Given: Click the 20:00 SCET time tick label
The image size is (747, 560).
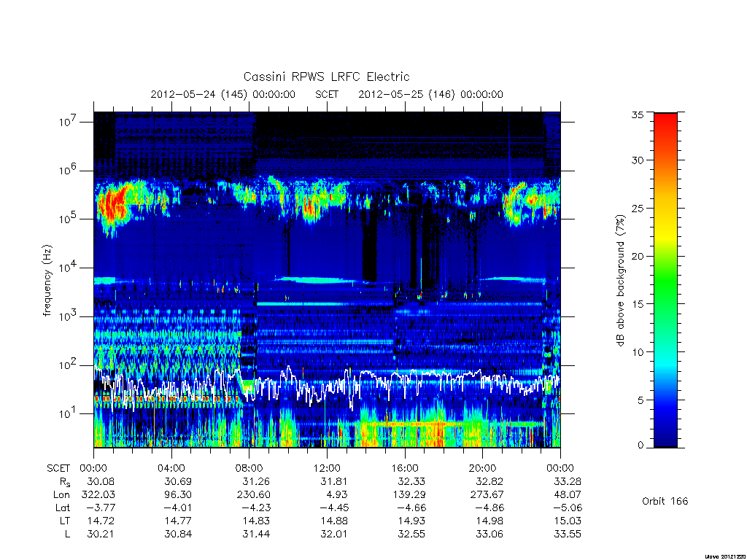Looking at the screenshot, I should 483,468.
